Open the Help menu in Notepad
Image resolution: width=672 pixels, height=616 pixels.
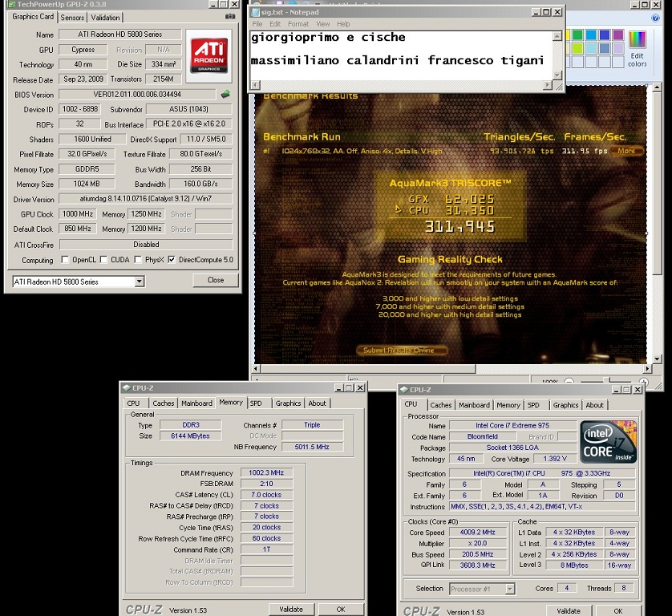point(343,24)
